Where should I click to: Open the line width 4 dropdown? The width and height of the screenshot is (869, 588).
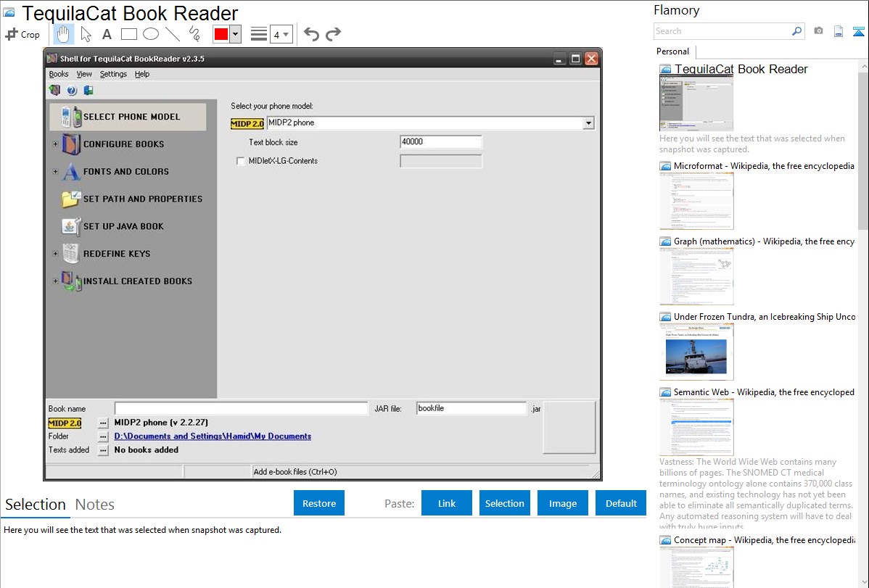pos(281,34)
